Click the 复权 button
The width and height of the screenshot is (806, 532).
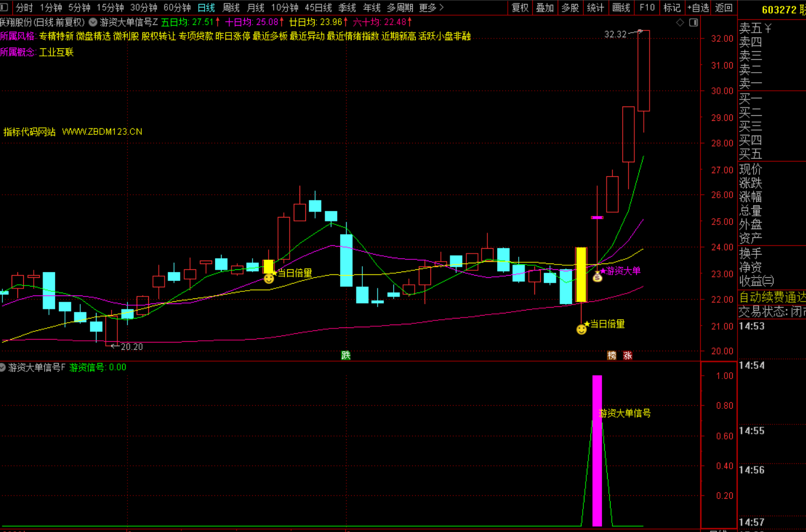520,8
